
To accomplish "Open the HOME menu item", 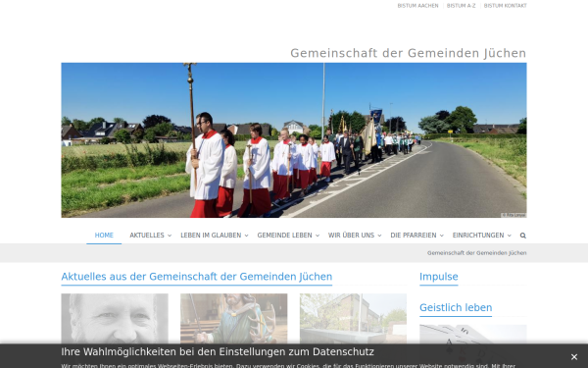I will (104, 236).
